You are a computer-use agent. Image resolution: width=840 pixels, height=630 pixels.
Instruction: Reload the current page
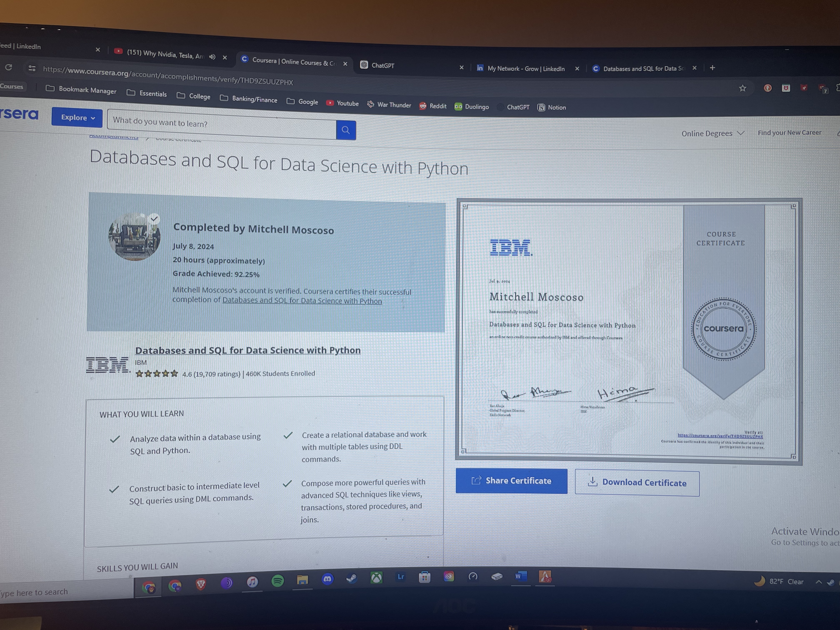[x=8, y=67]
